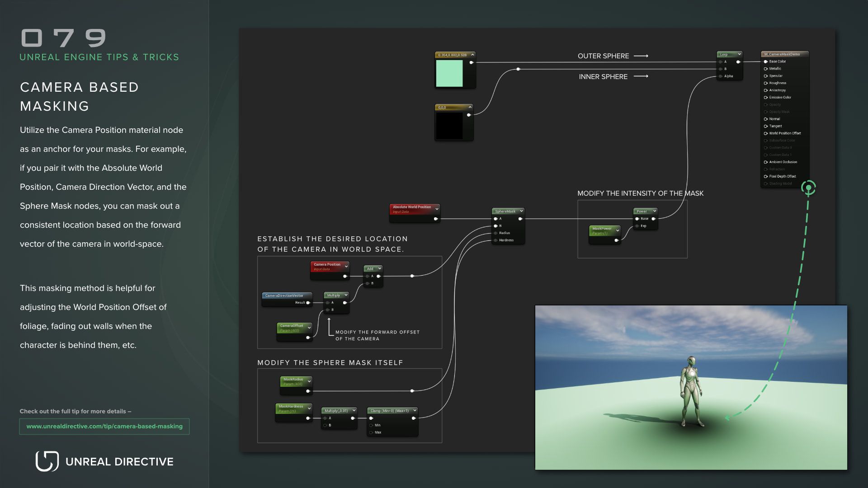This screenshot has height=488, width=868.
Task: Click the Unreal Engine Tips & Tricks heading
Action: coord(99,57)
